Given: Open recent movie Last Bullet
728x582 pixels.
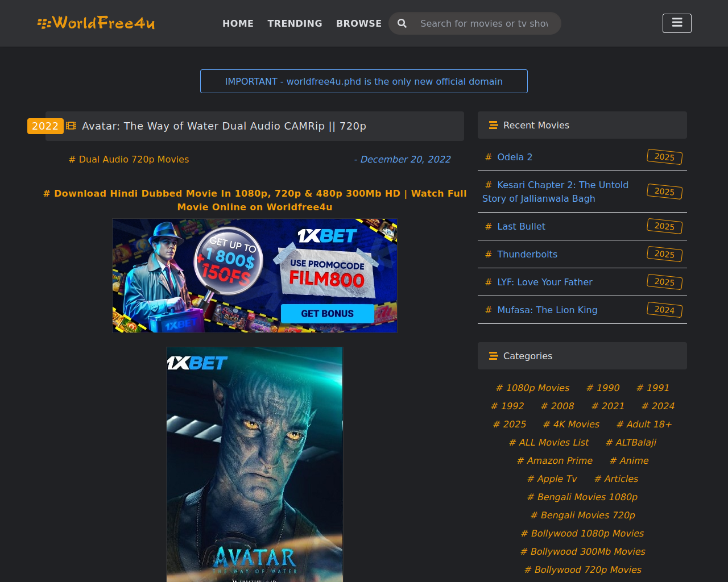Looking at the screenshot, I should [521, 226].
